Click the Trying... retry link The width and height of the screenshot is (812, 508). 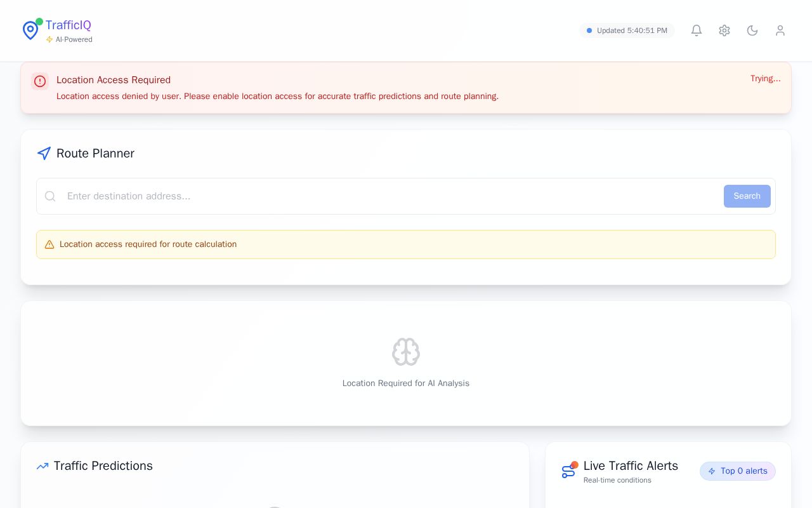[766, 79]
